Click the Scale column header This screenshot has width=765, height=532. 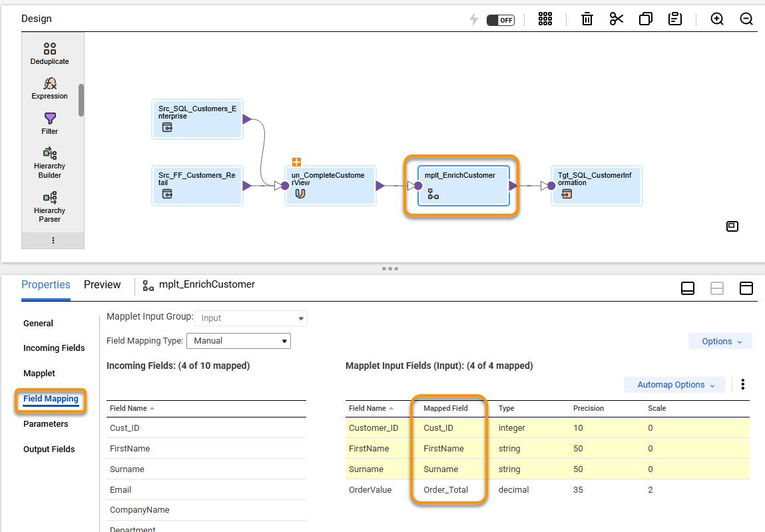[656, 408]
